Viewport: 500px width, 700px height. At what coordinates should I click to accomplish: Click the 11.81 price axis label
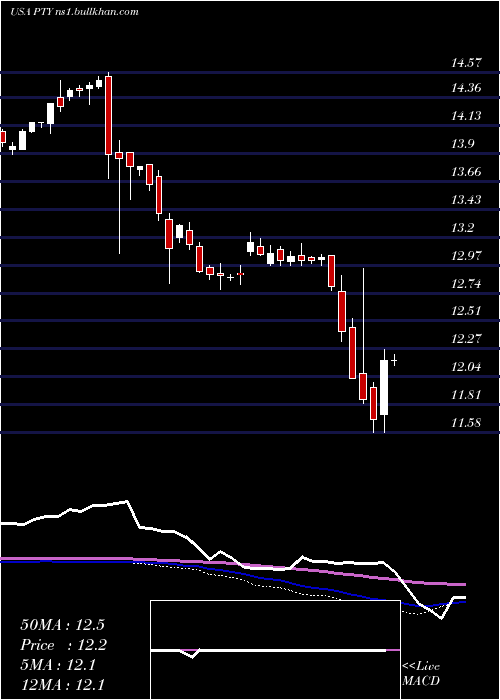(x=467, y=395)
